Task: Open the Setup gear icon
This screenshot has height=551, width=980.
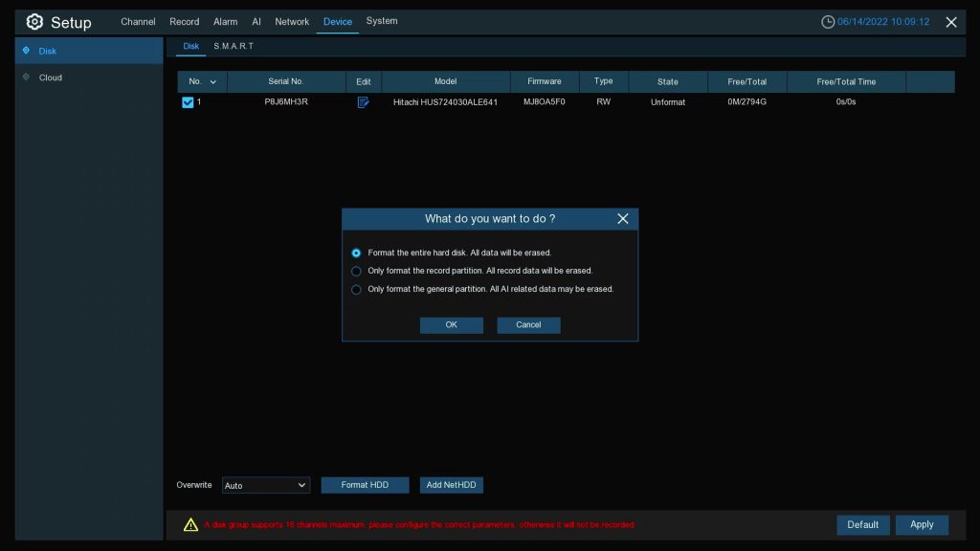Action: click(x=33, y=21)
